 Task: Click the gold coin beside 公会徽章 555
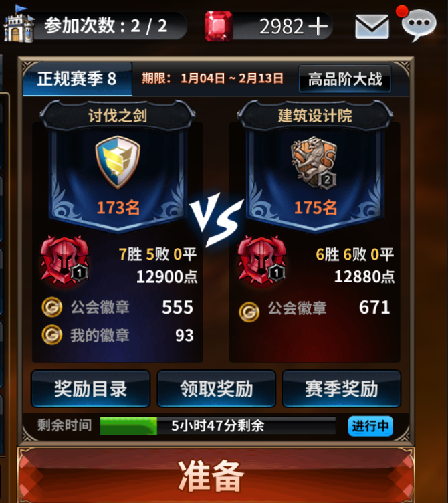52,307
